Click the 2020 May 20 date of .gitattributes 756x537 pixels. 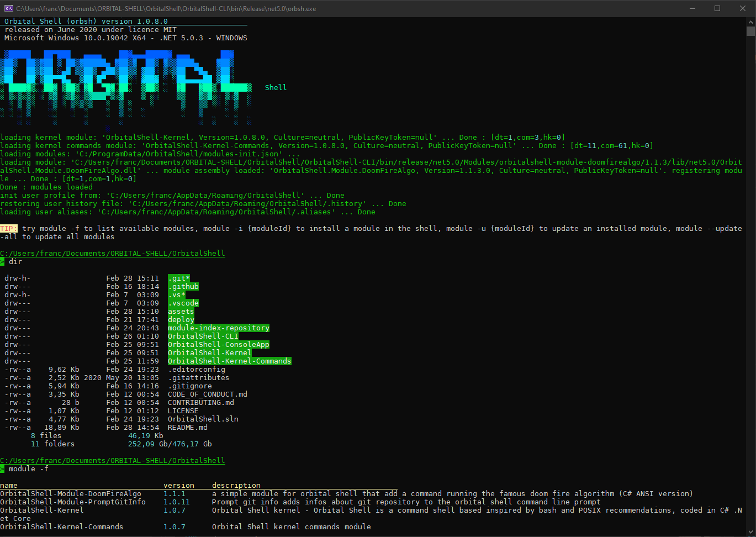click(x=121, y=377)
